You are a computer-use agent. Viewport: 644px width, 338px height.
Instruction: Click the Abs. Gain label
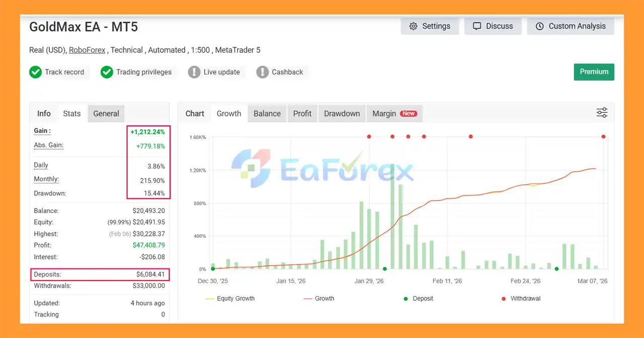pos(48,145)
